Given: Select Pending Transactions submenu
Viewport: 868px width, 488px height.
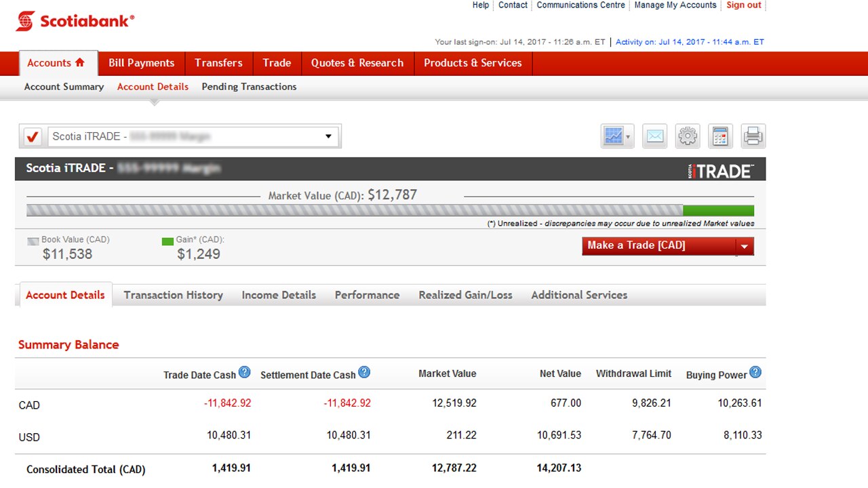Looking at the screenshot, I should pyautogui.click(x=249, y=87).
